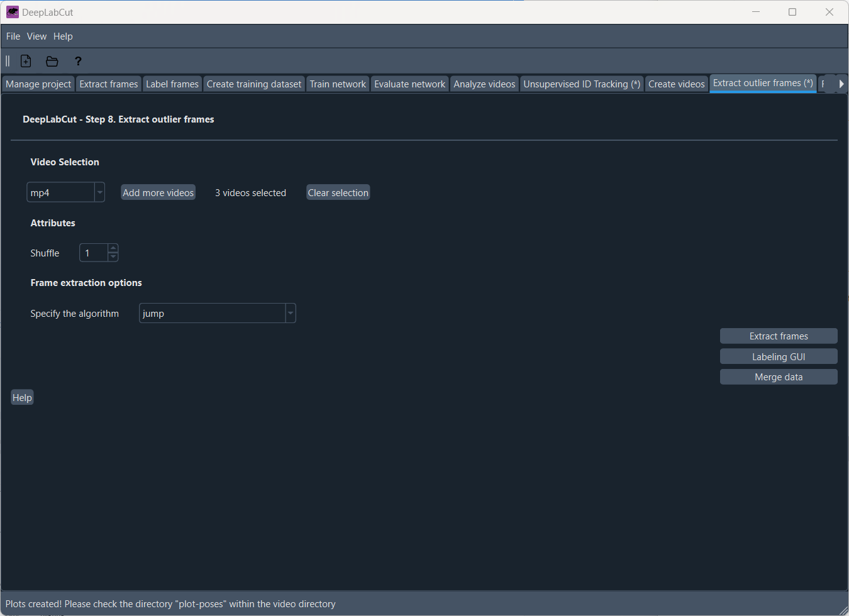Minimize the DeepLabCut window

click(x=756, y=12)
